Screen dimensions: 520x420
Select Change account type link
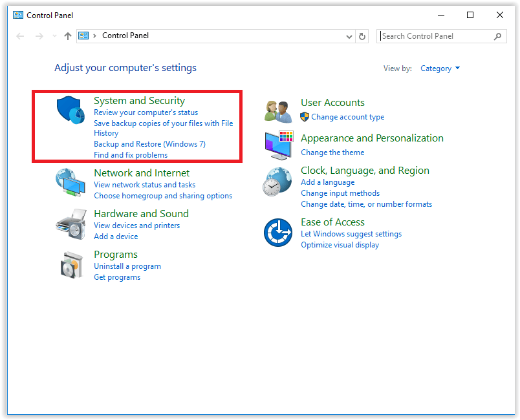(x=347, y=117)
